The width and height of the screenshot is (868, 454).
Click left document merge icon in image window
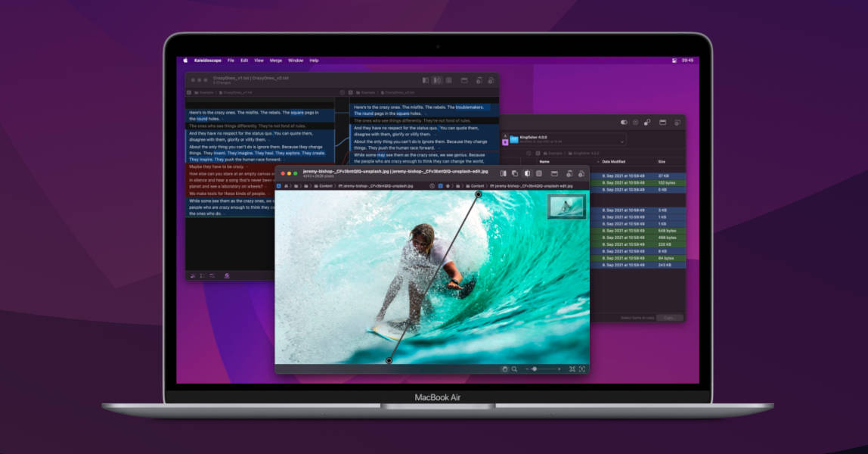point(569,173)
